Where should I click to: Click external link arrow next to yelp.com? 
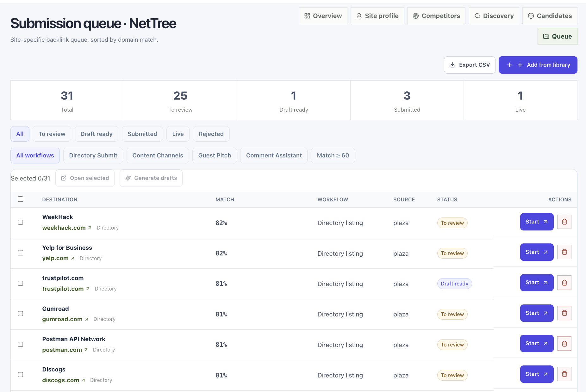pos(73,258)
